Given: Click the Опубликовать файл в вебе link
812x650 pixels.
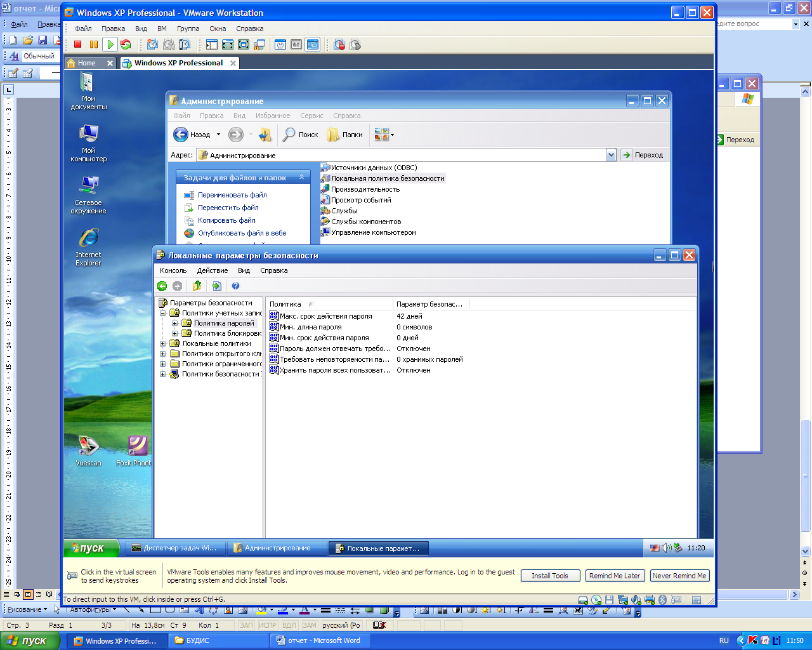Looking at the screenshot, I should click(242, 233).
